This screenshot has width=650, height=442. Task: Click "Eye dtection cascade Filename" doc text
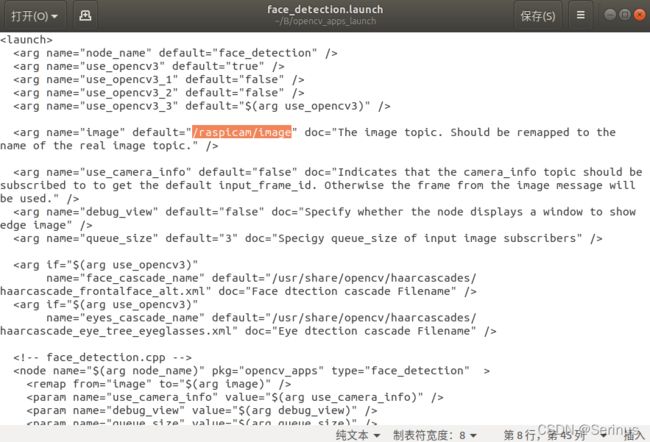pyautogui.click(x=374, y=331)
